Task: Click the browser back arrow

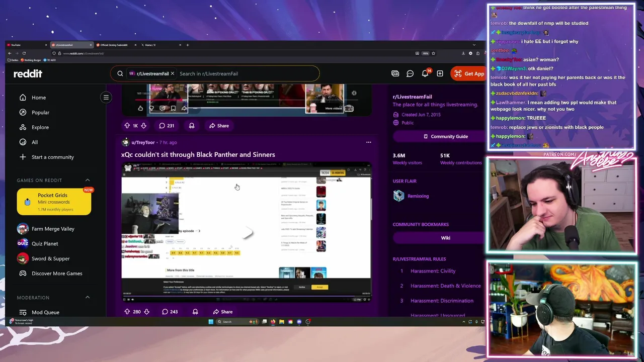Action: click(9, 53)
